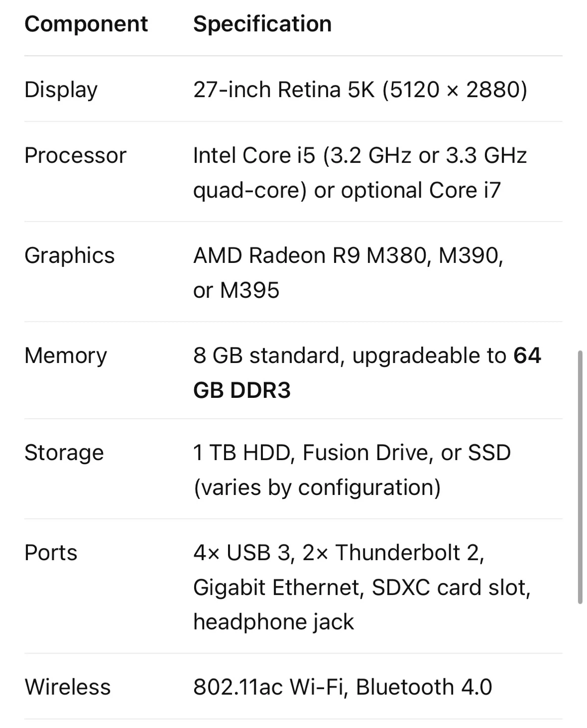Select the Memory row label

pos(66,355)
